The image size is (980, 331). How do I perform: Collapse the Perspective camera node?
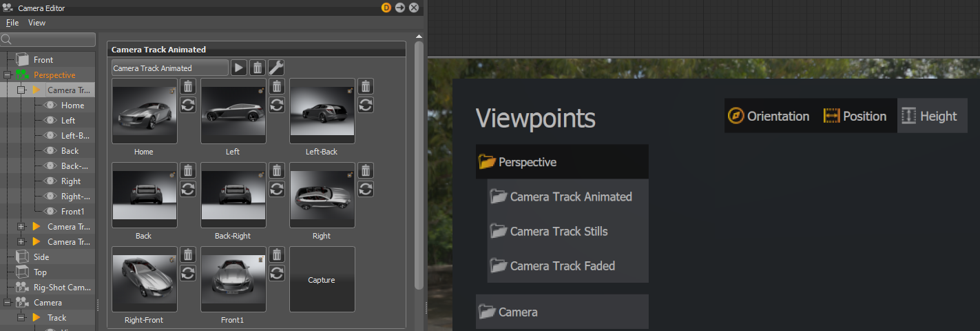(8, 74)
